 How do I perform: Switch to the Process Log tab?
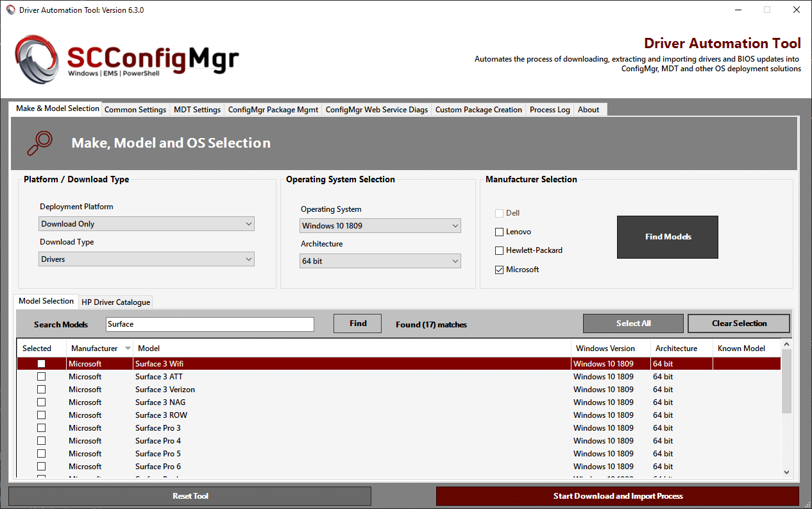(x=549, y=109)
